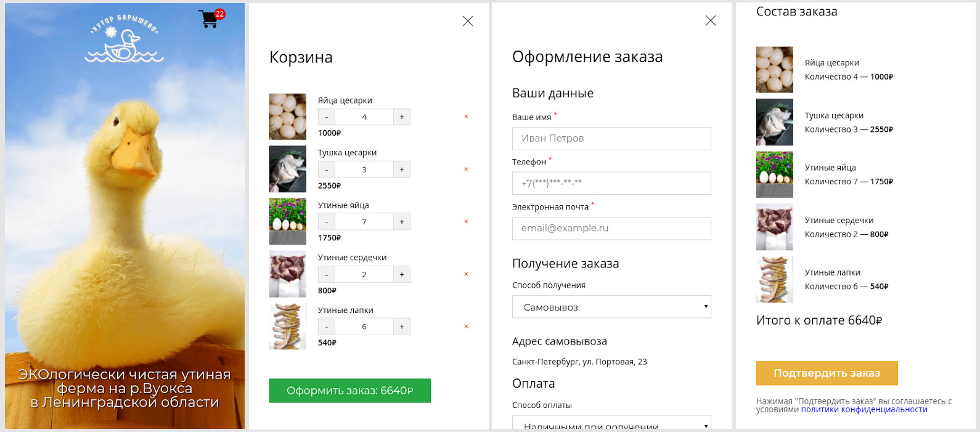Screen dimensions: 980x432
Task: Click the 1750₽ price in Корзина
Action: pyautogui.click(x=330, y=238)
